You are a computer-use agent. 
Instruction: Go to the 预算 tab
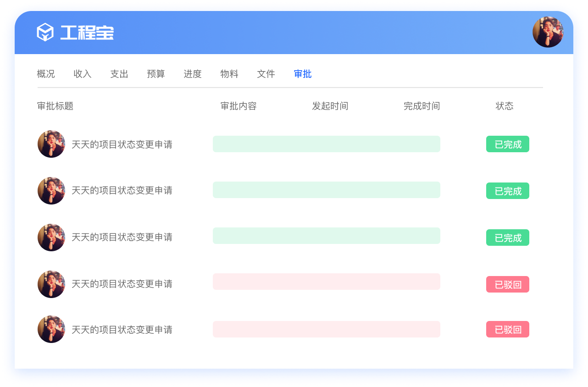[156, 74]
